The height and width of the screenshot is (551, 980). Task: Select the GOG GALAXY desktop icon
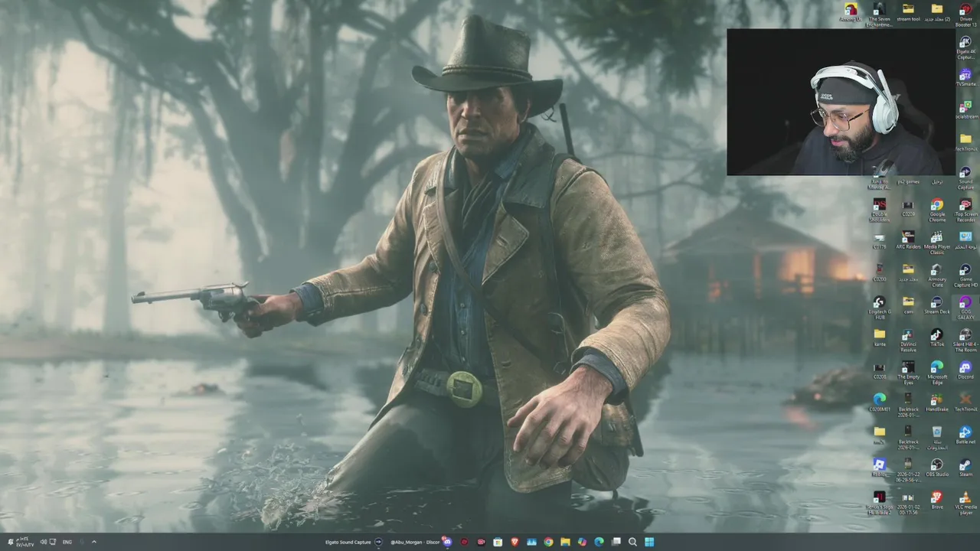coord(965,308)
